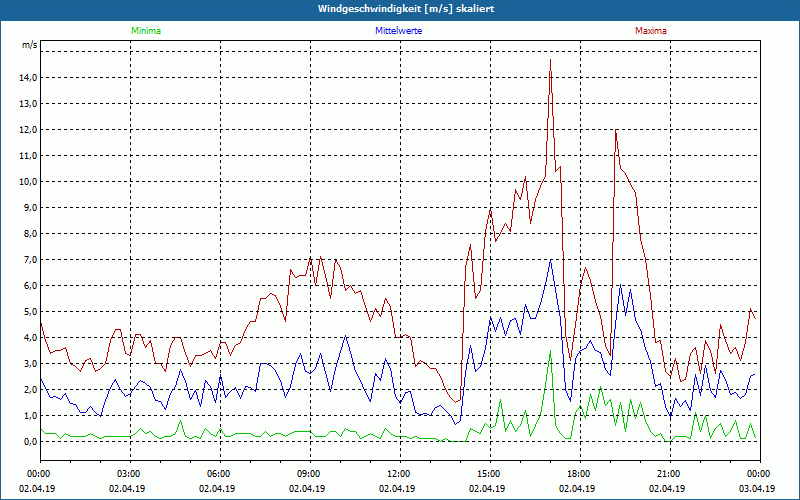The image size is (800, 500).
Task: Click the '9,0' y-axis value
Action: coord(30,208)
